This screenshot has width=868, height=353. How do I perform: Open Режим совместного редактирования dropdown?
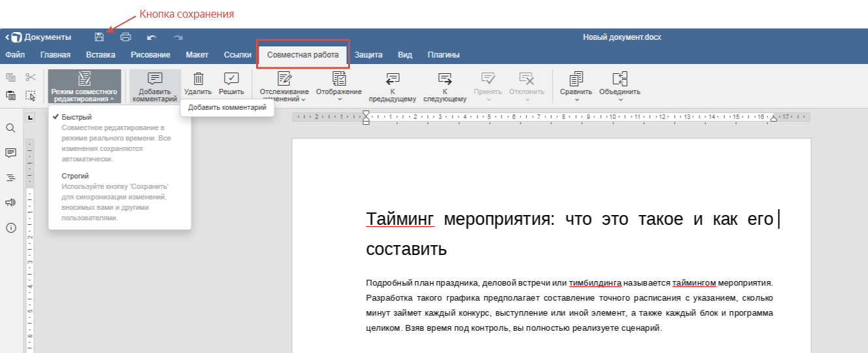(x=84, y=87)
